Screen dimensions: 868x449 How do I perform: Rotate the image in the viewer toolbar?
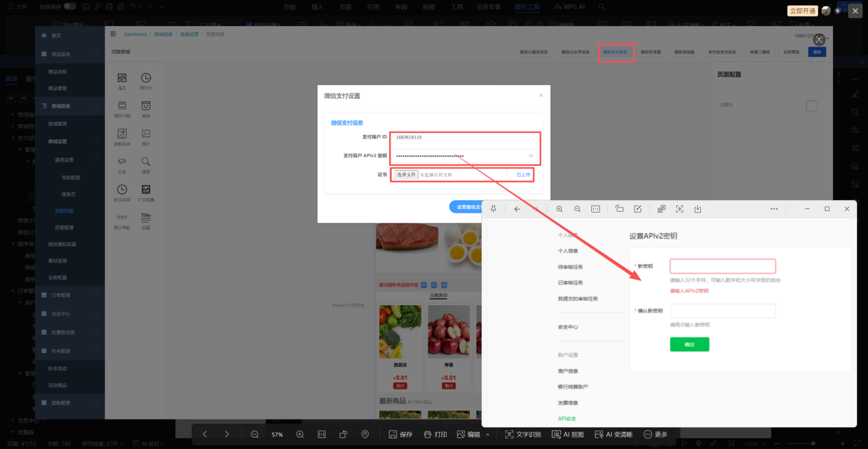click(x=343, y=435)
